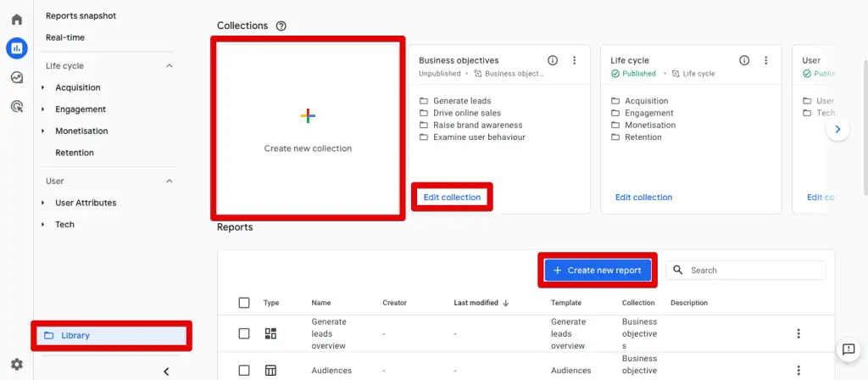Collapse the User section
Screen dimensions: 868x380
coord(170,182)
